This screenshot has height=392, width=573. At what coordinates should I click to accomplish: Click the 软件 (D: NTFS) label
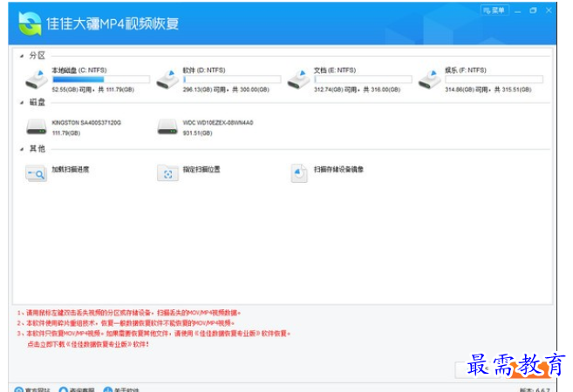pyautogui.click(x=204, y=70)
